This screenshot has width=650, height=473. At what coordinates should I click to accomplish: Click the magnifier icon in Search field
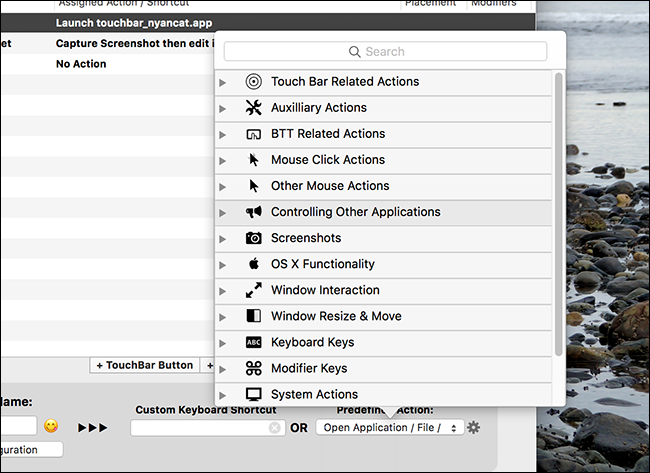[354, 52]
